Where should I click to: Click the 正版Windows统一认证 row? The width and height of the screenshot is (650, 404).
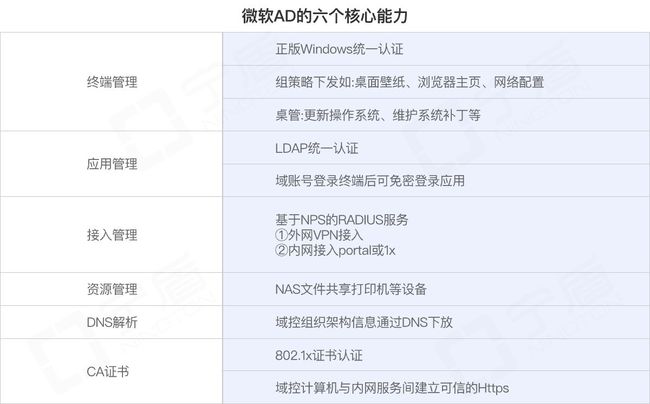(x=436, y=49)
